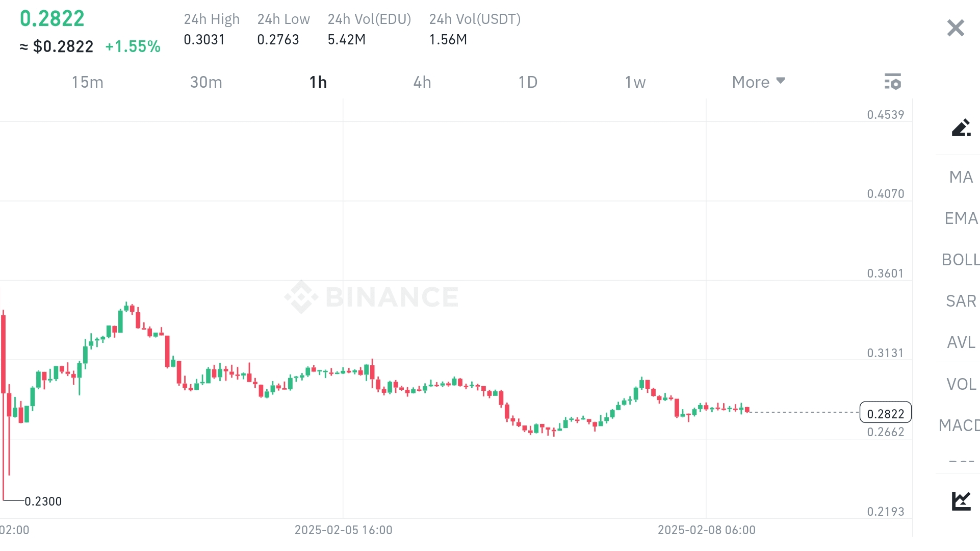Choose the 1w timeframe
This screenshot has width=980, height=551.
635,82
